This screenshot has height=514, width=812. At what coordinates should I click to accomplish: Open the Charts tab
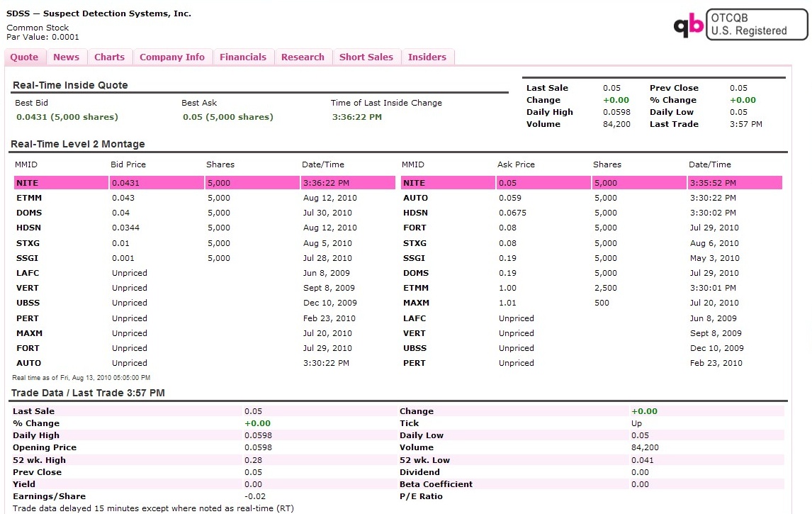pos(109,57)
